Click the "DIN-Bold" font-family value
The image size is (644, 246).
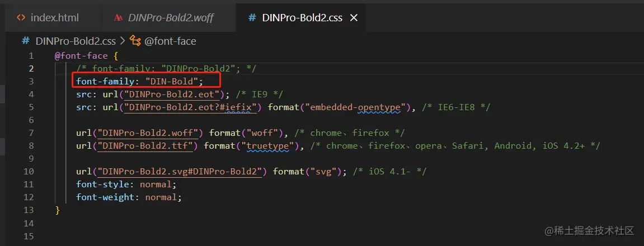[x=172, y=81]
